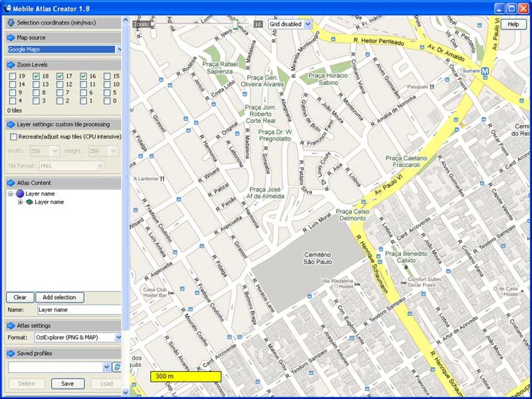The height and width of the screenshot is (399, 532).
Task: Click Comfort Suites Oscar Freire lodging icon
Action: 403,282
